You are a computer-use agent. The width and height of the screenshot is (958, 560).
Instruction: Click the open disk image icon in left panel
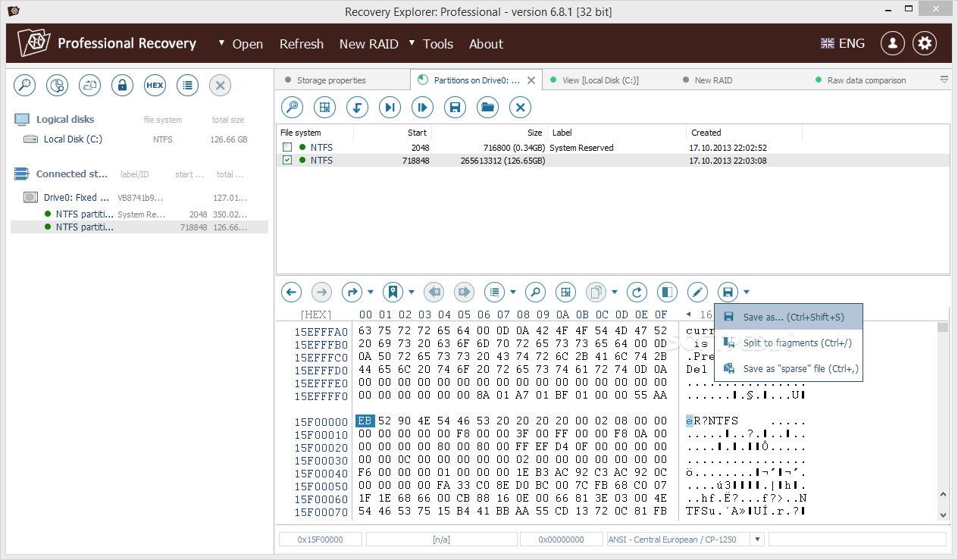pos(90,86)
